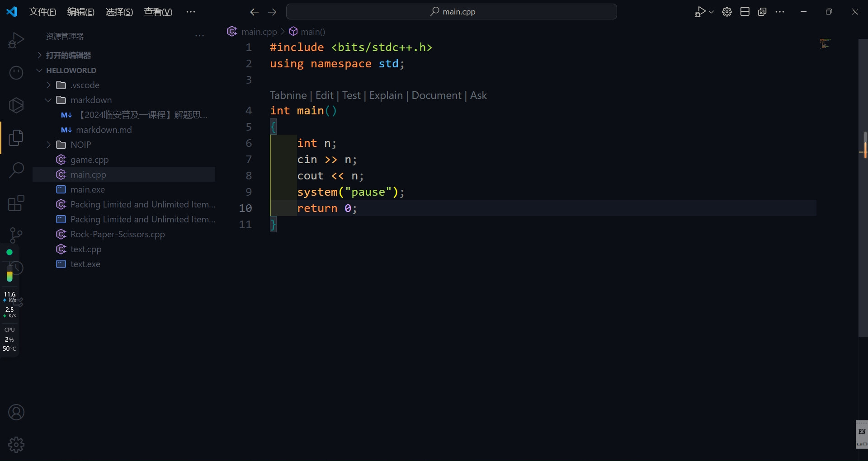Image resolution: width=868 pixels, height=461 pixels.
Task: Toggle the Explorer view icon in activity bar
Action: (16, 138)
